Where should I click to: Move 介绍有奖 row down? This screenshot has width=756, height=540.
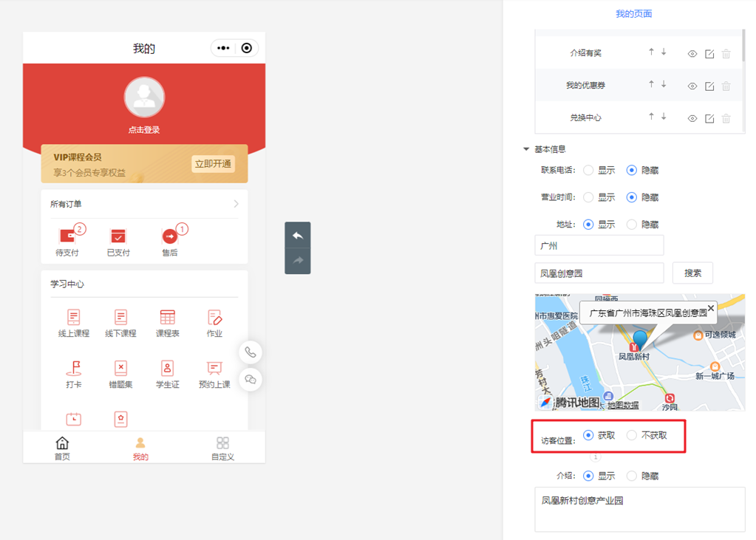coord(664,52)
